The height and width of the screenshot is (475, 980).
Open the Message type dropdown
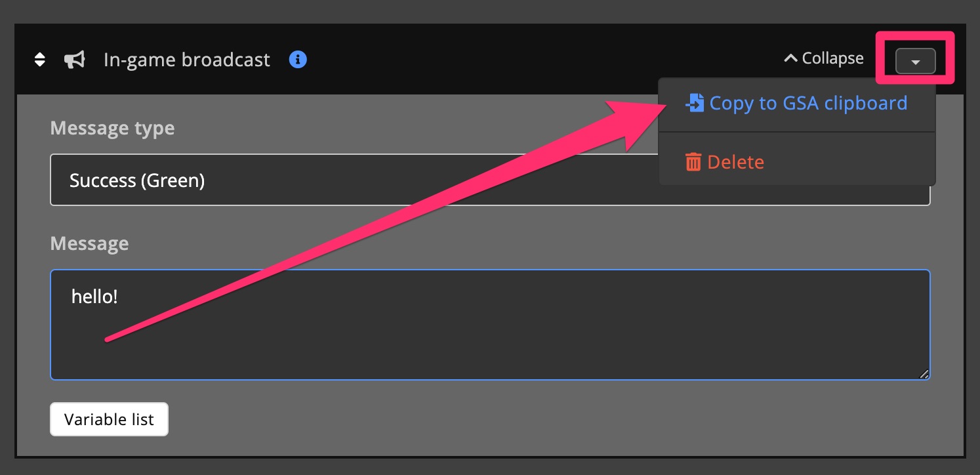pyautogui.click(x=489, y=180)
